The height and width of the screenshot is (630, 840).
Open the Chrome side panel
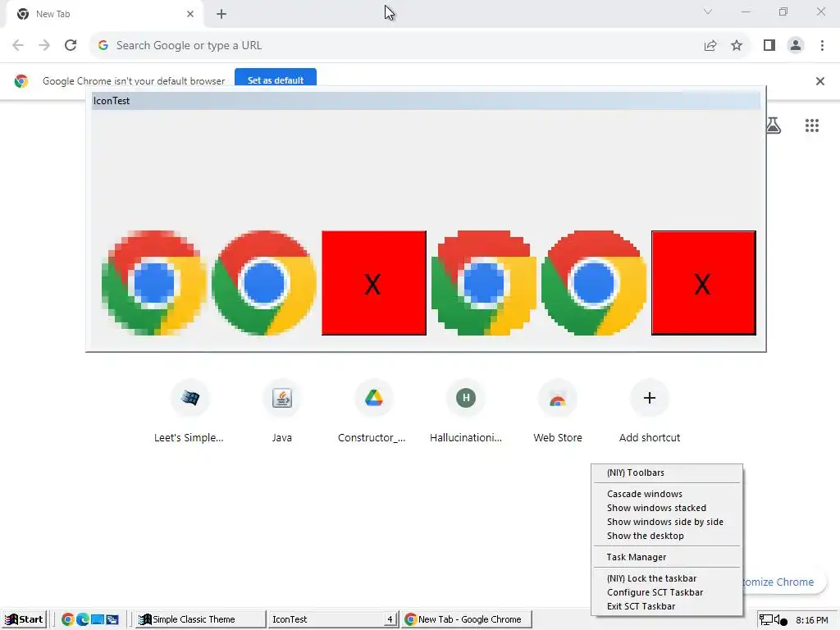[x=769, y=46]
